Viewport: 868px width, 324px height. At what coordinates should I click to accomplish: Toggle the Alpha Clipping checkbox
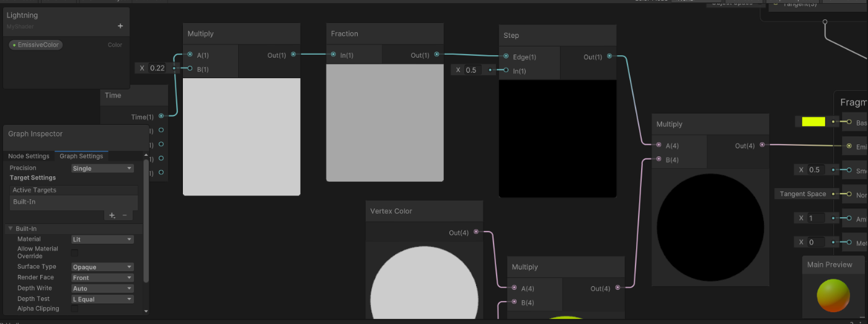[74, 308]
